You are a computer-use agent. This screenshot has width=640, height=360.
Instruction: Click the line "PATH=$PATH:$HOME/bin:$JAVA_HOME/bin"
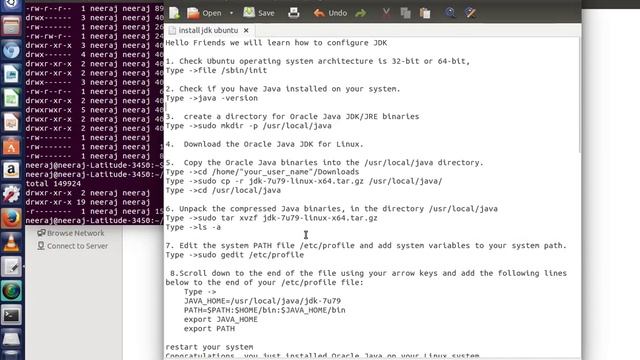click(264, 310)
